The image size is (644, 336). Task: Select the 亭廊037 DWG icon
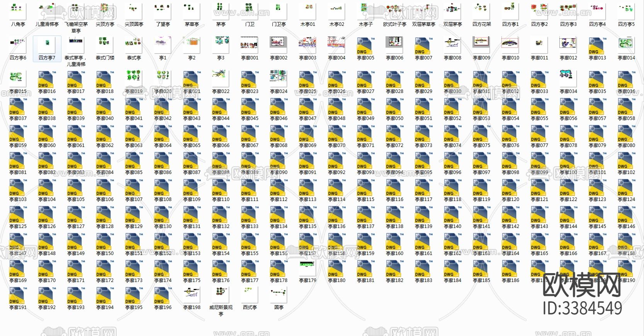click(18, 106)
